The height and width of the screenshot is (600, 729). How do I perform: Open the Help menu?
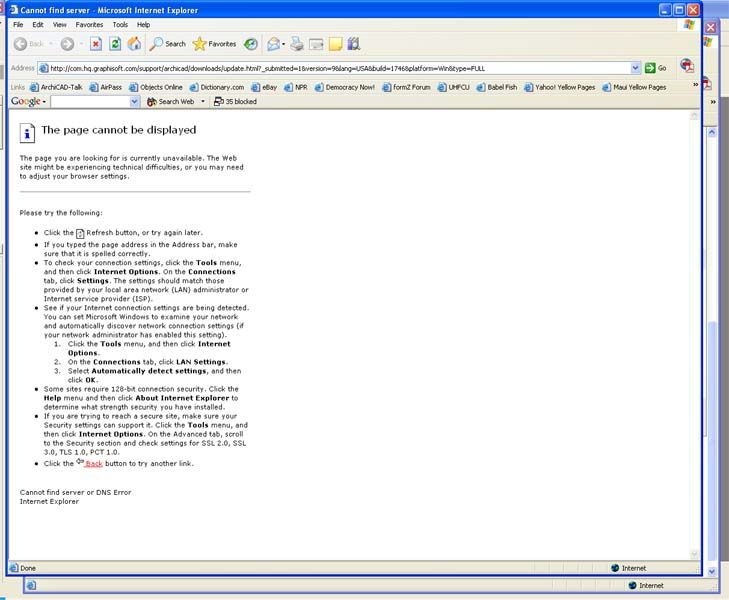[x=143, y=24]
